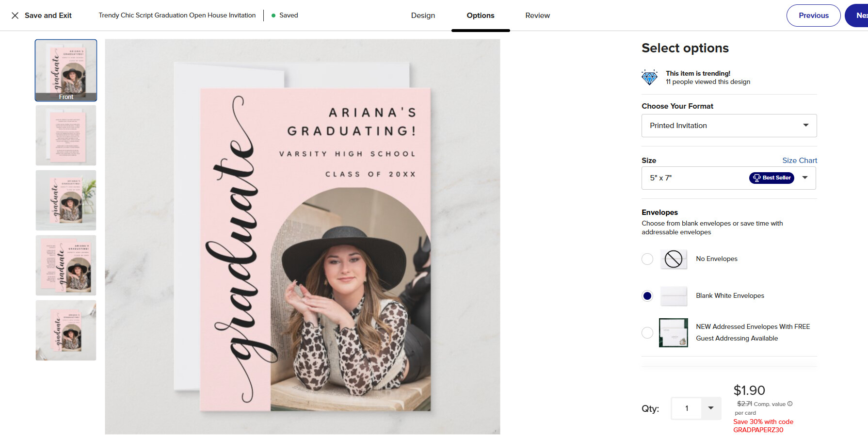Click the No Envelopes crossed-circle icon
Viewport: 868px width, 439px height.
coord(674,259)
